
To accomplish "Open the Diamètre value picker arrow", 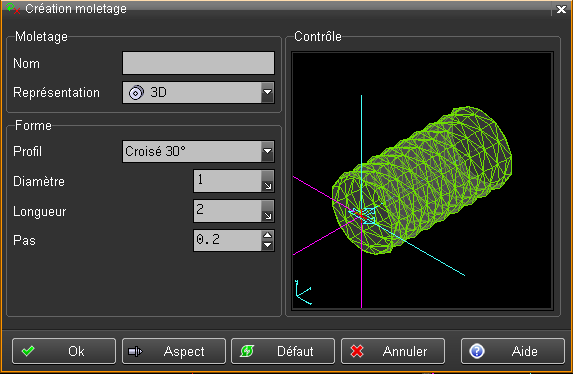I will click(x=267, y=181).
